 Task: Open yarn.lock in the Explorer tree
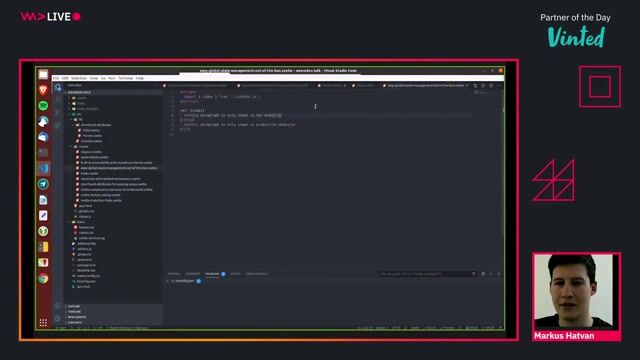pos(84,287)
